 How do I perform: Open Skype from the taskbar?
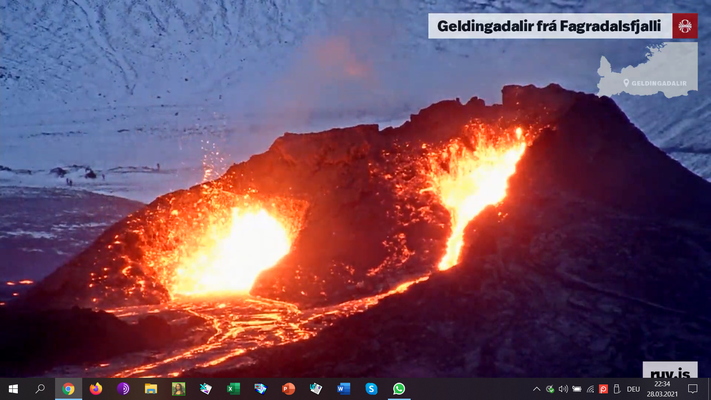tap(371, 389)
